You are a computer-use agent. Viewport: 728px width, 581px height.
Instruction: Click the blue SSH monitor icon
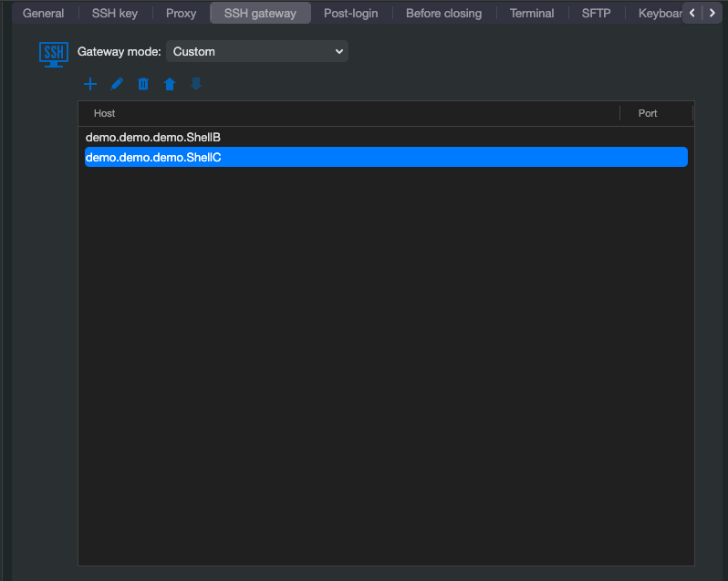(54, 55)
